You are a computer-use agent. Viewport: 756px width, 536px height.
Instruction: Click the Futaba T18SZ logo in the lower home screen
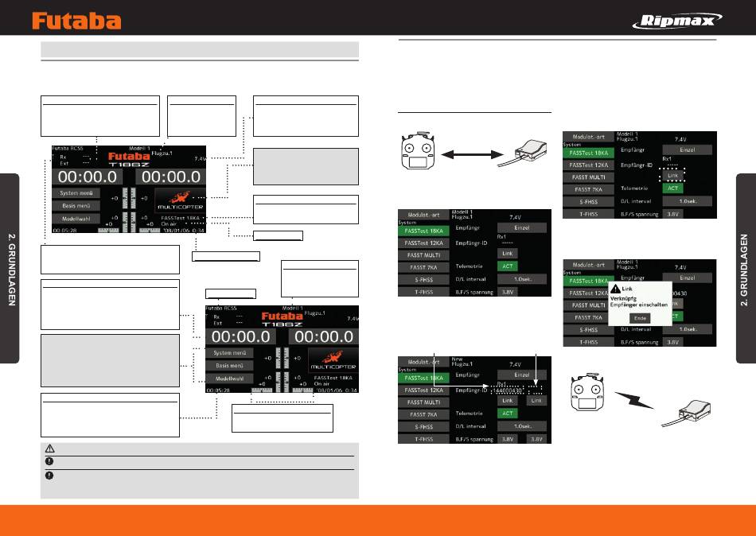[x=282, y=320]
